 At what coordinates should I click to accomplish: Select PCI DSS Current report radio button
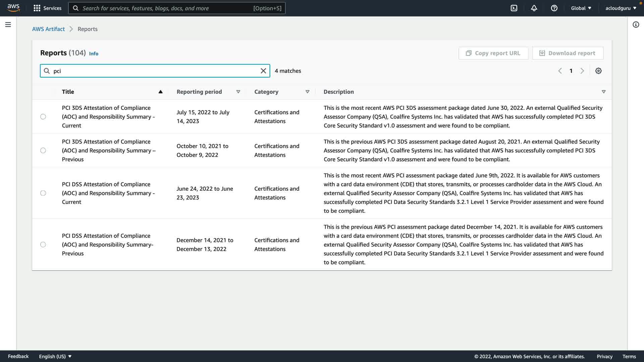tap(43, 193)
